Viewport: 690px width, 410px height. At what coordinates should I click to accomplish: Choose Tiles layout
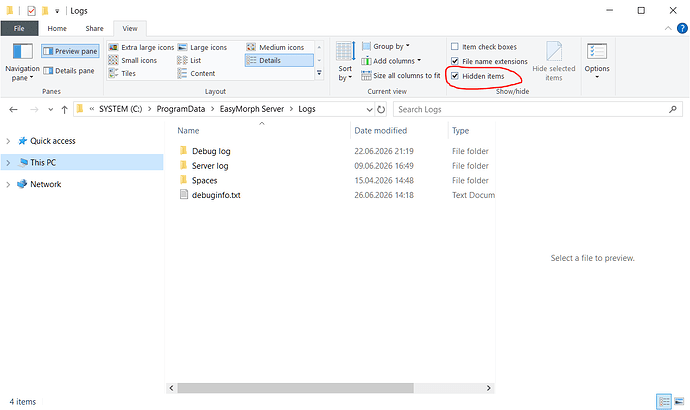[x=122, y=73]
